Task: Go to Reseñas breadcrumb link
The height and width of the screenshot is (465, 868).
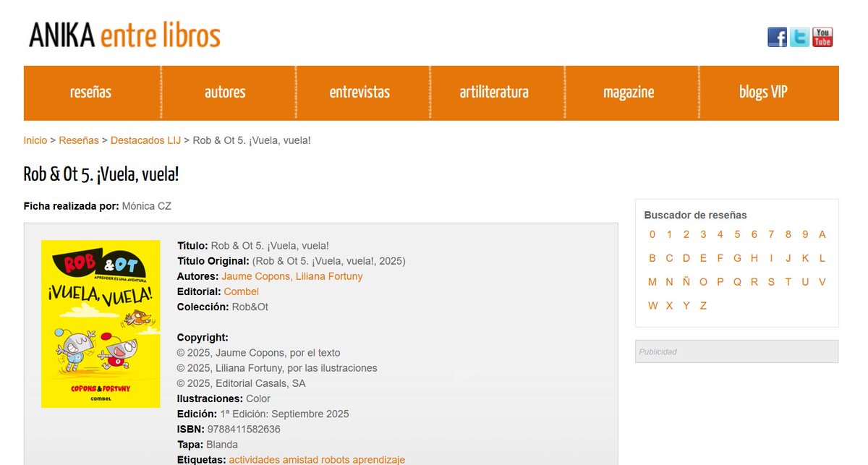Action: tap(79, 140)
